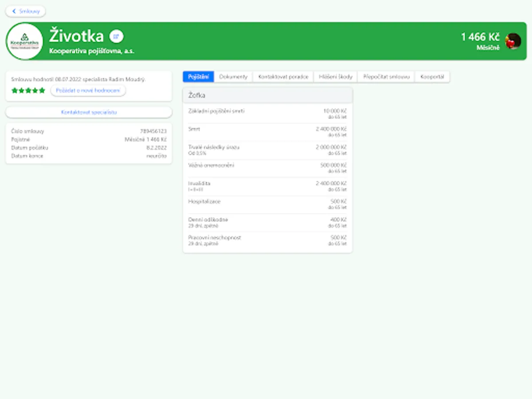Viewport: 532px width, 399px height.
Task: Click the 2 000 000 Kč amount
Action: (x=331, y=147)
